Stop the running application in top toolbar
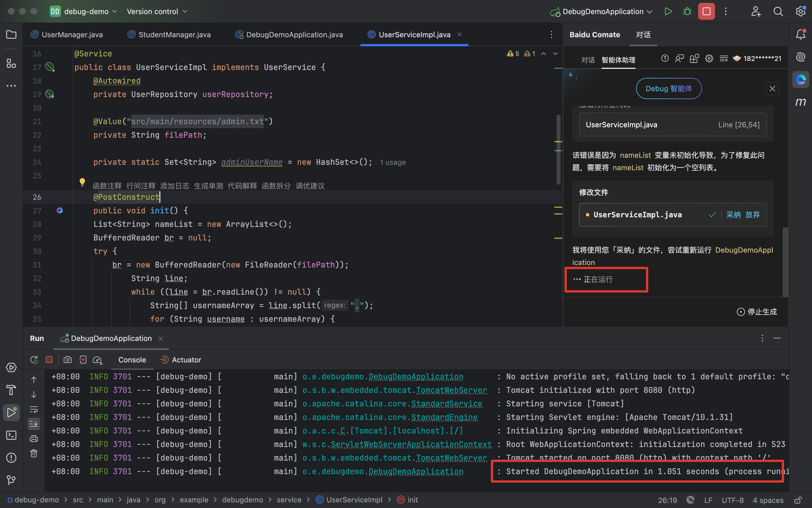812x508 pixels. [x=706, y=11]
